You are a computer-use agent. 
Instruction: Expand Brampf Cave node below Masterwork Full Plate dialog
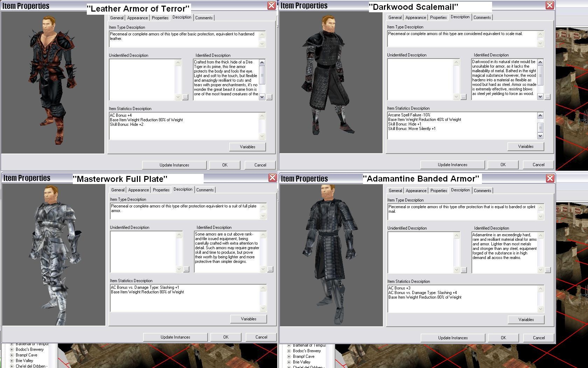12,355
